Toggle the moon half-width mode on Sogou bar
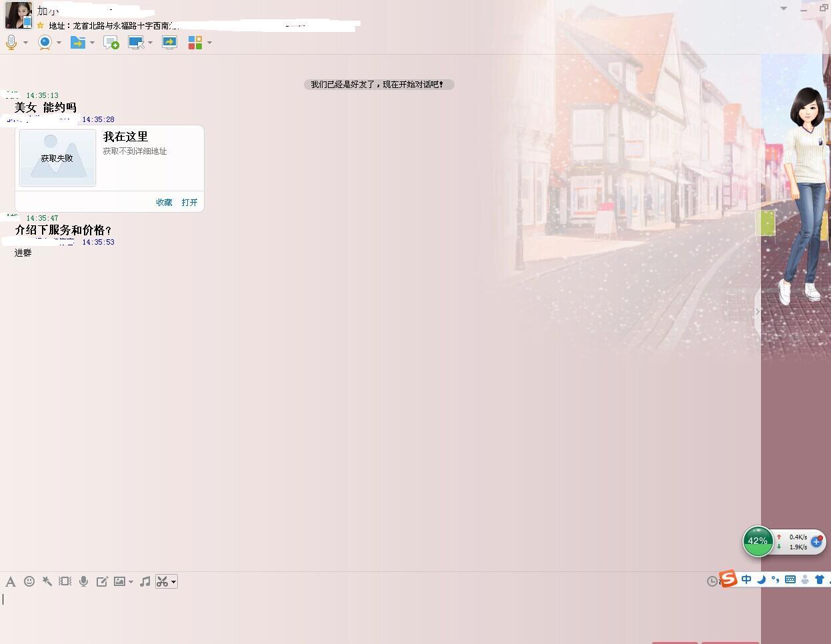This screenshot has height=644, width=831. pyautogui.click(x=761, y=579)
